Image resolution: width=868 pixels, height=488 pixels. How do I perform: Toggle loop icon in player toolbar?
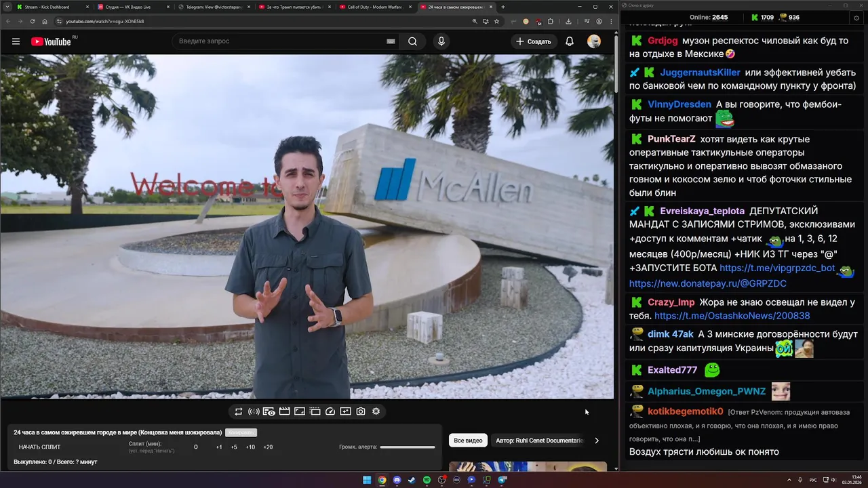[x=239, y=411]
